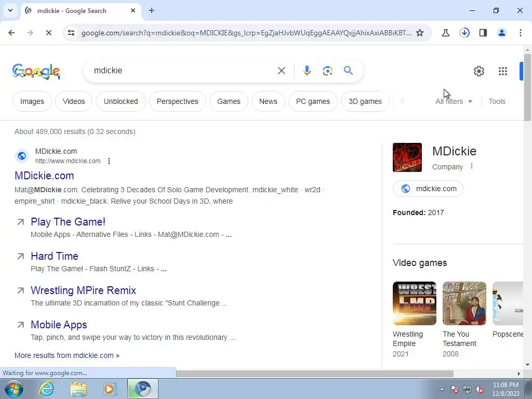Close the mdickie Google Search tab
This screenshot has width=532, height=399.
point(133,10)
